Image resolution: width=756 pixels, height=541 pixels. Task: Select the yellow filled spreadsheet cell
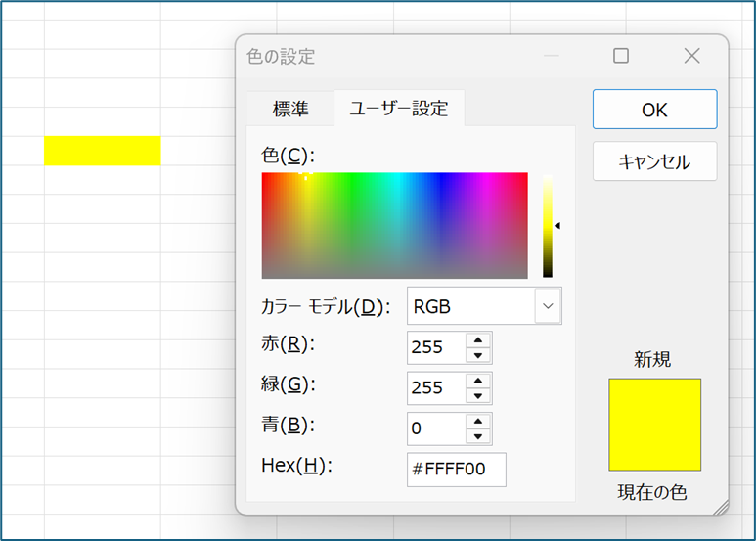(102, 151)
